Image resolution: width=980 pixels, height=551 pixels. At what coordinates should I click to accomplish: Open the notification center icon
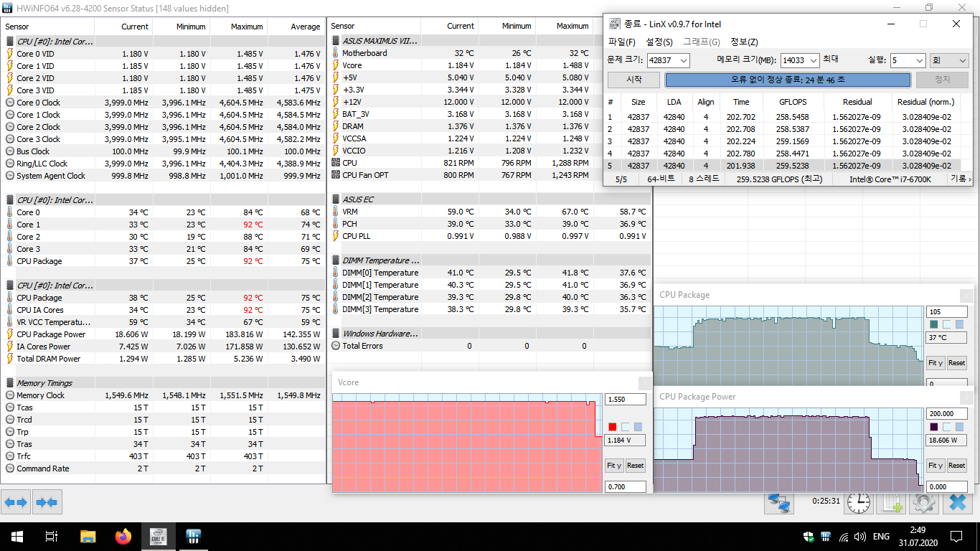956,537
